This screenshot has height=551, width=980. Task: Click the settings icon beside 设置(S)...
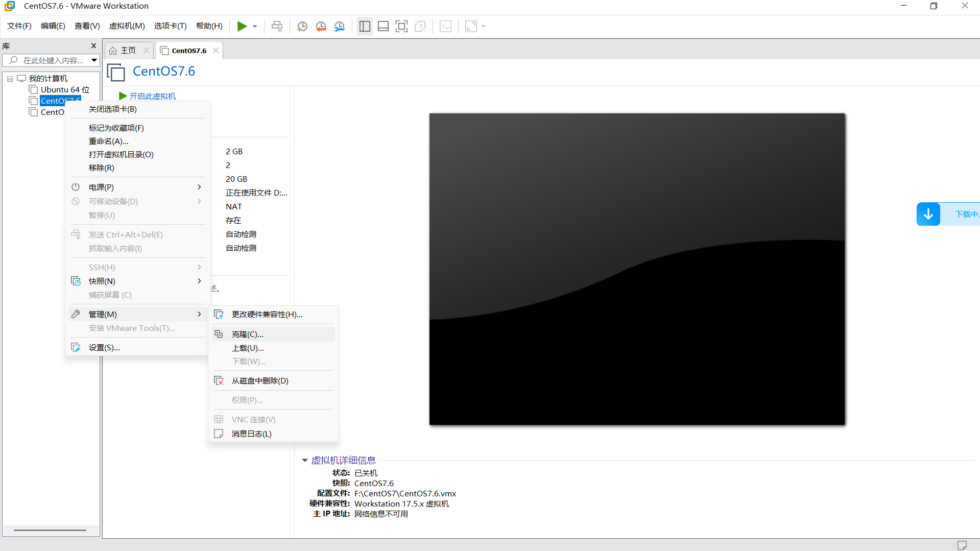(x=76, y=348)
